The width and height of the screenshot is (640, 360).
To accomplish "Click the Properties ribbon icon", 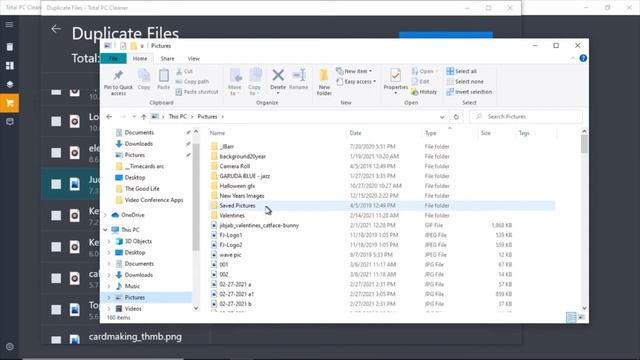I will (x=396, y=76).
